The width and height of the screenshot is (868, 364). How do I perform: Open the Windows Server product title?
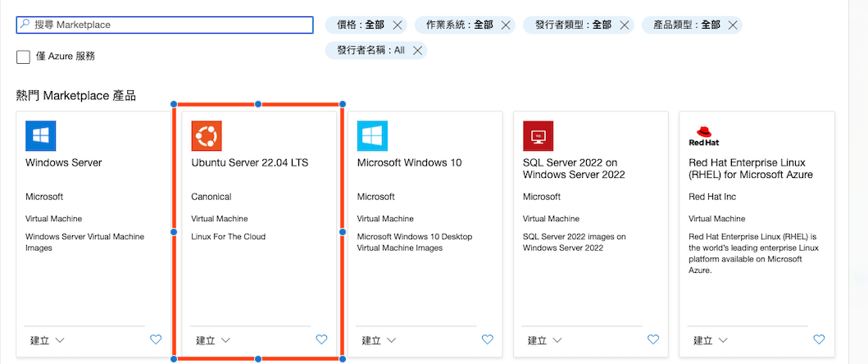pyautogui.click(x=64, y=163)
